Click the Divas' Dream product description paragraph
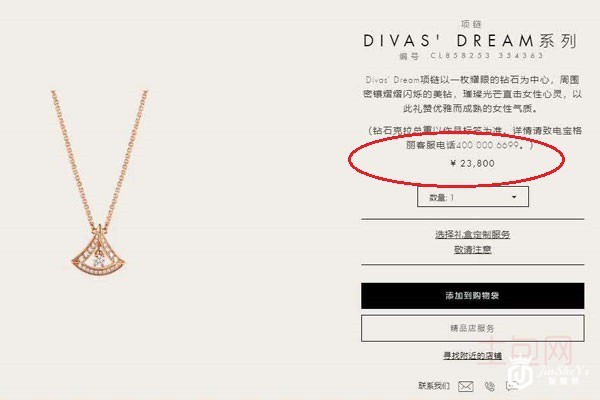This screenshot has height=400, width=600. click(x=473, y=94)
